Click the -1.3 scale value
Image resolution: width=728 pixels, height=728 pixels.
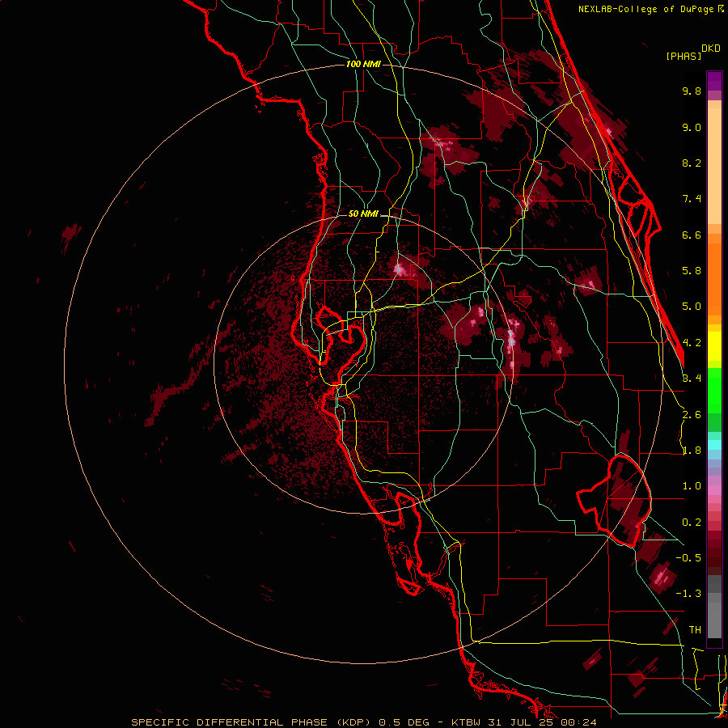688,594
